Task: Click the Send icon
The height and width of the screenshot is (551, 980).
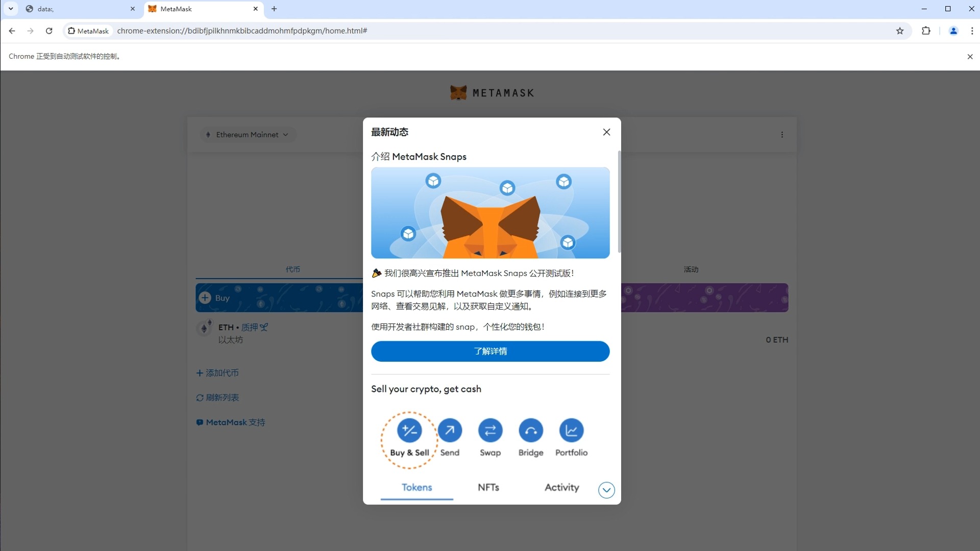Action: click(449, 430)
